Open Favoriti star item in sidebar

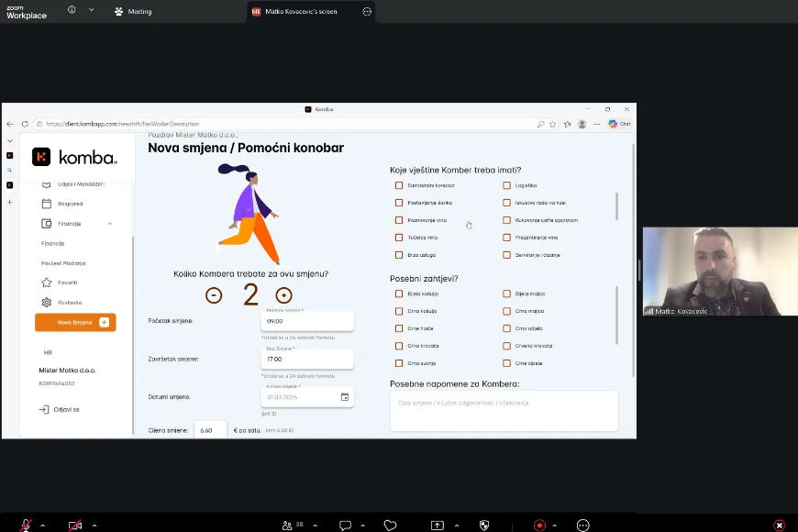click(x=67, y=283)
